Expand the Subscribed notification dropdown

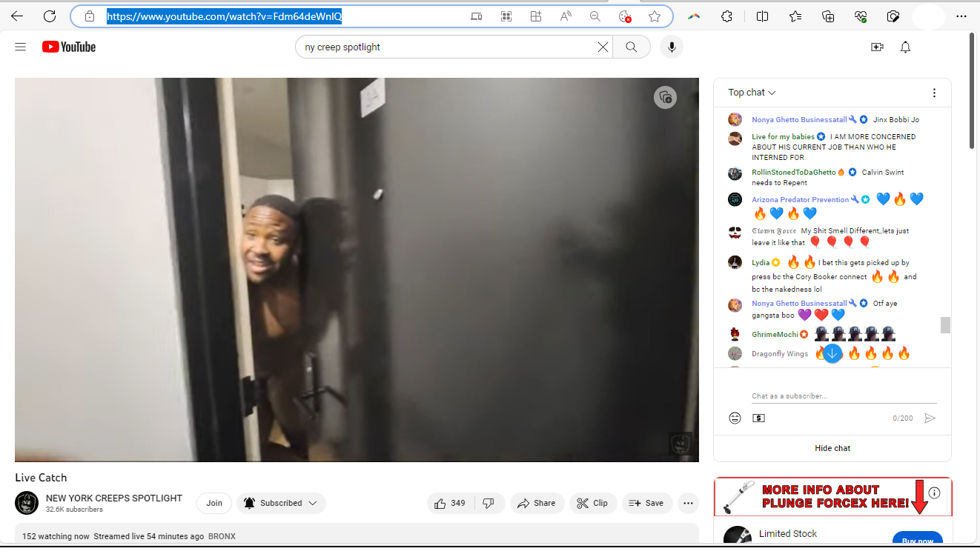(x=281, y=503)
